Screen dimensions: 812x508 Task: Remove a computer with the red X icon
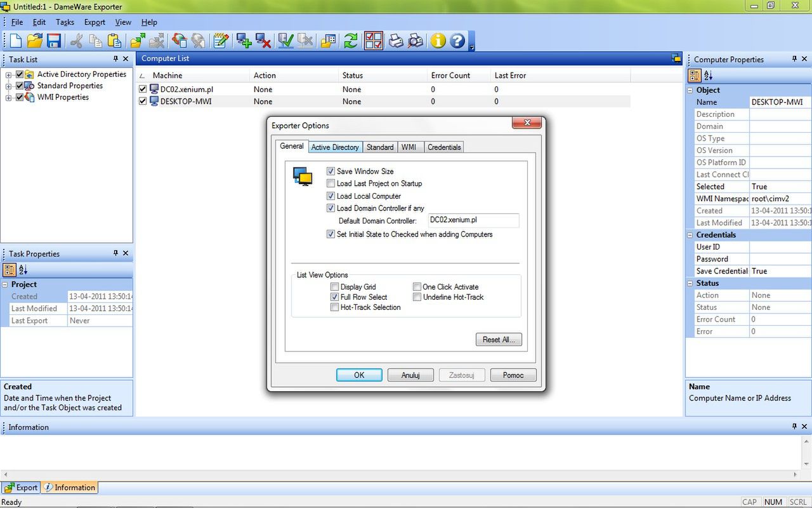263,41
